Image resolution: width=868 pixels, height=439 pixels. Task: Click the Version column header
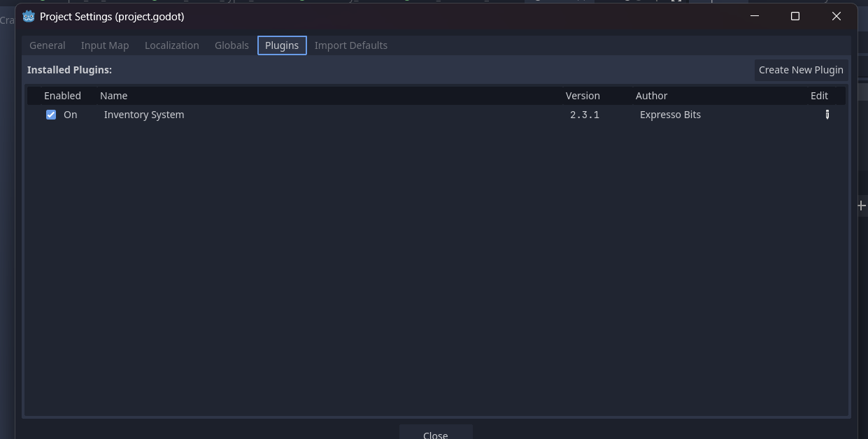tap(583, 96)
